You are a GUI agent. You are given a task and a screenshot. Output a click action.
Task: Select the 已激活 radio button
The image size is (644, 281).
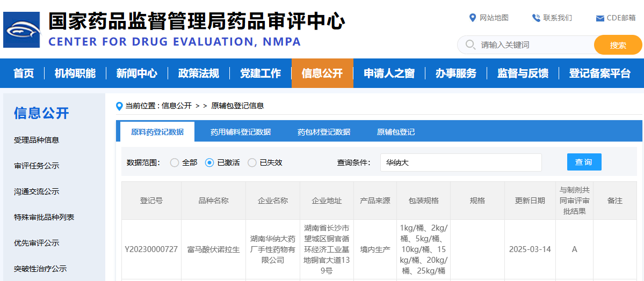pos(209,162)
